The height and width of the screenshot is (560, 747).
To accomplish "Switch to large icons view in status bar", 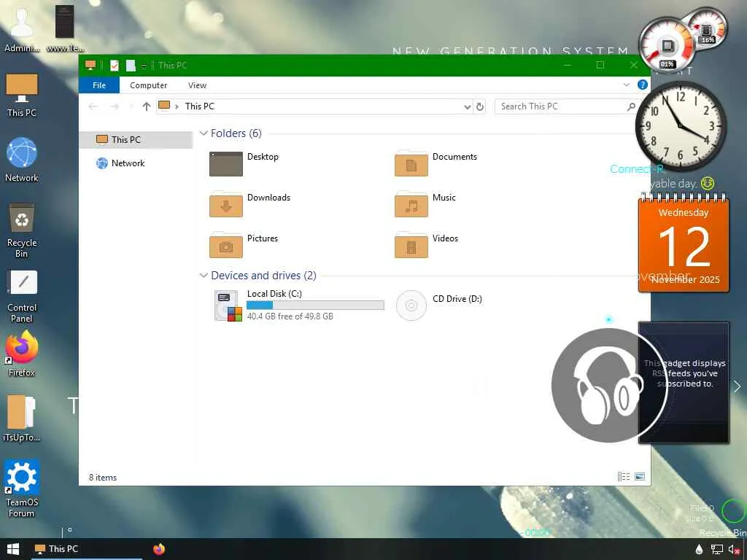I will pos(640,477).
